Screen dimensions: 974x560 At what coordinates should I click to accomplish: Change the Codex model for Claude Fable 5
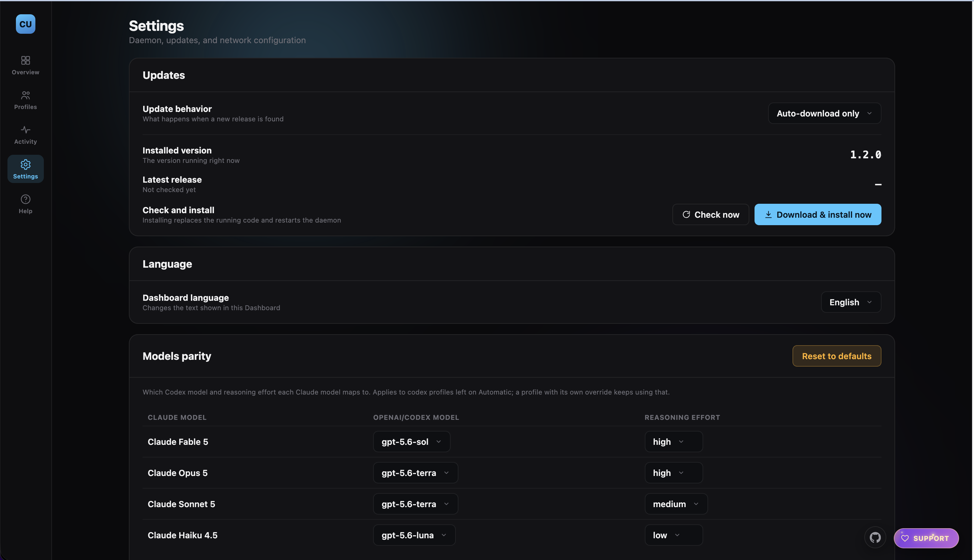pos(411,442)
